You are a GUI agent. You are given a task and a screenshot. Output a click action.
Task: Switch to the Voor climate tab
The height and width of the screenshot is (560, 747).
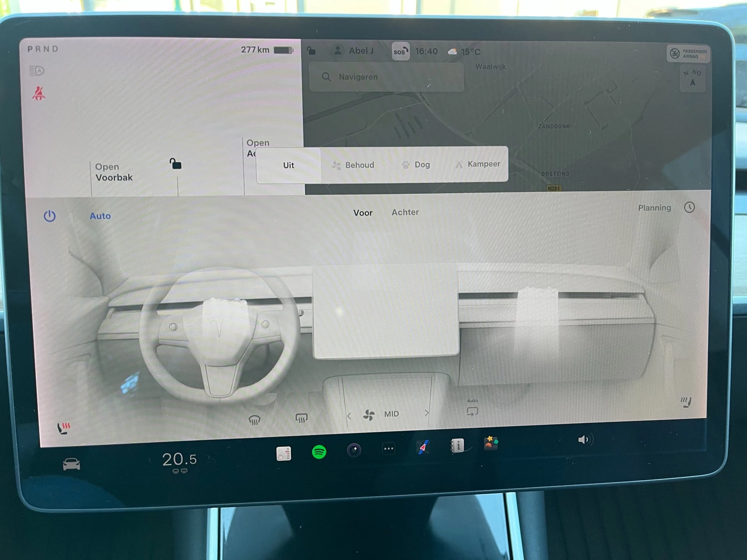click(x=363, y=212)
